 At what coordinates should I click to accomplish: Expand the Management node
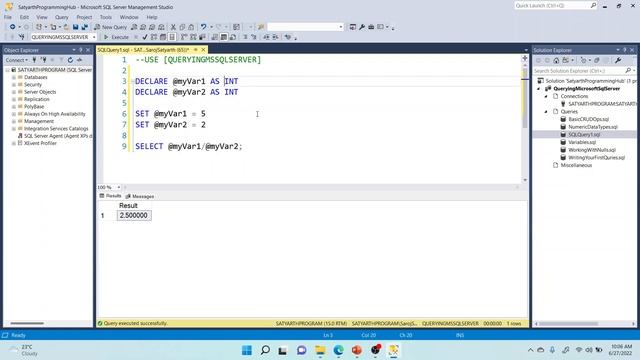(14, 121)
